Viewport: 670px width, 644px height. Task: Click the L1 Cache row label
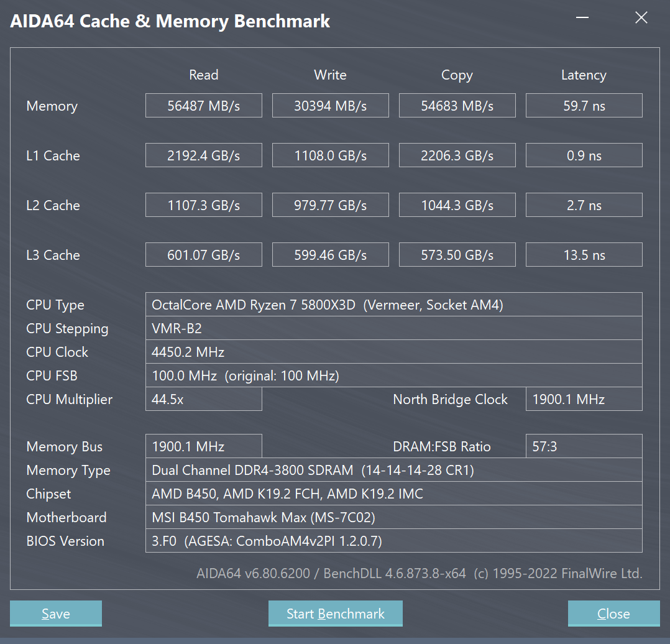[x=53, y=155]
